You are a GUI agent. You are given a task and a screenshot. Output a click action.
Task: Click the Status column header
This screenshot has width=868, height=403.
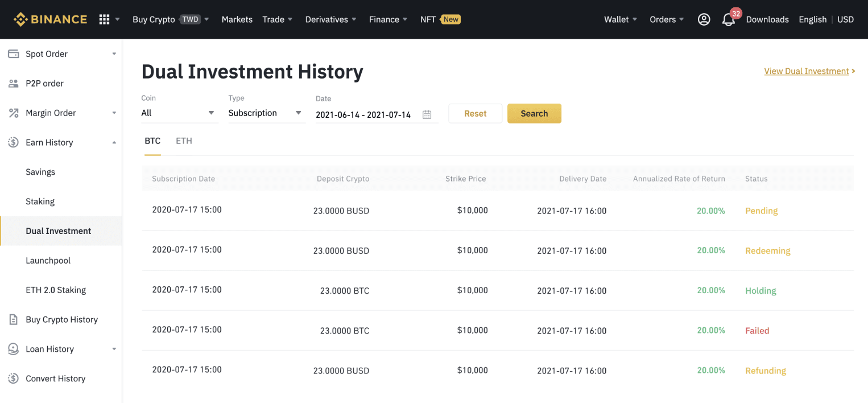757,179
